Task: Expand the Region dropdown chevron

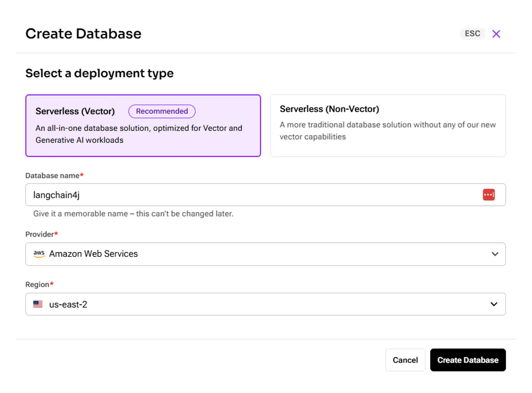Action: coord(494,304)
